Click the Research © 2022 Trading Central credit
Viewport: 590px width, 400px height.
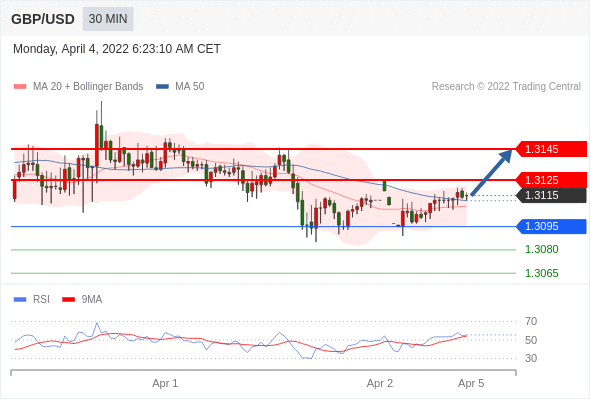(506, 87)
